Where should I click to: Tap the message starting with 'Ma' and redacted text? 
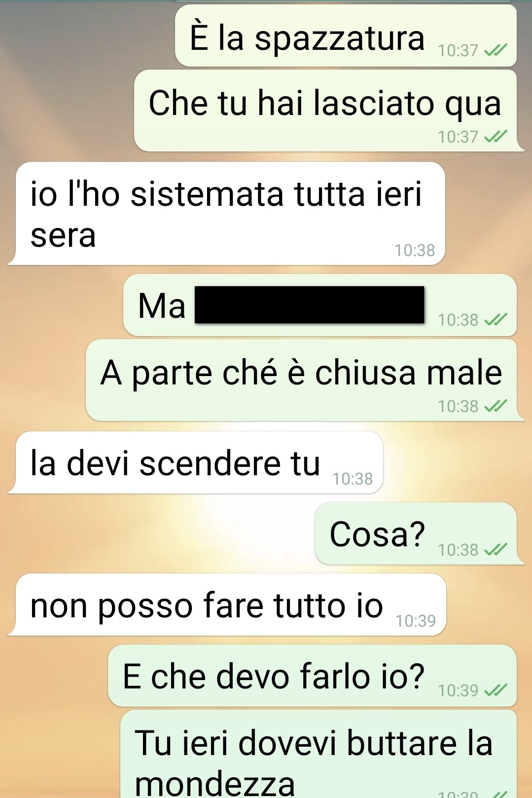(x=320, y=305)
